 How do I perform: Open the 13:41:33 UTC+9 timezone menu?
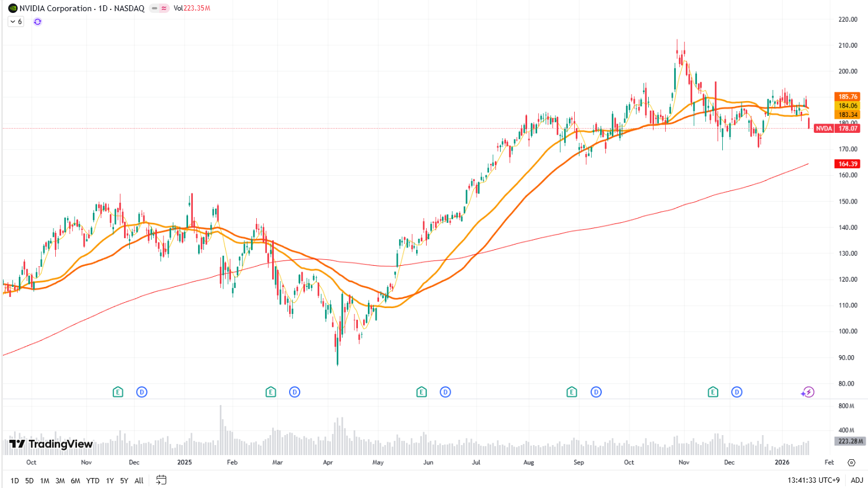pyautogui.click(x=813, y=480)
